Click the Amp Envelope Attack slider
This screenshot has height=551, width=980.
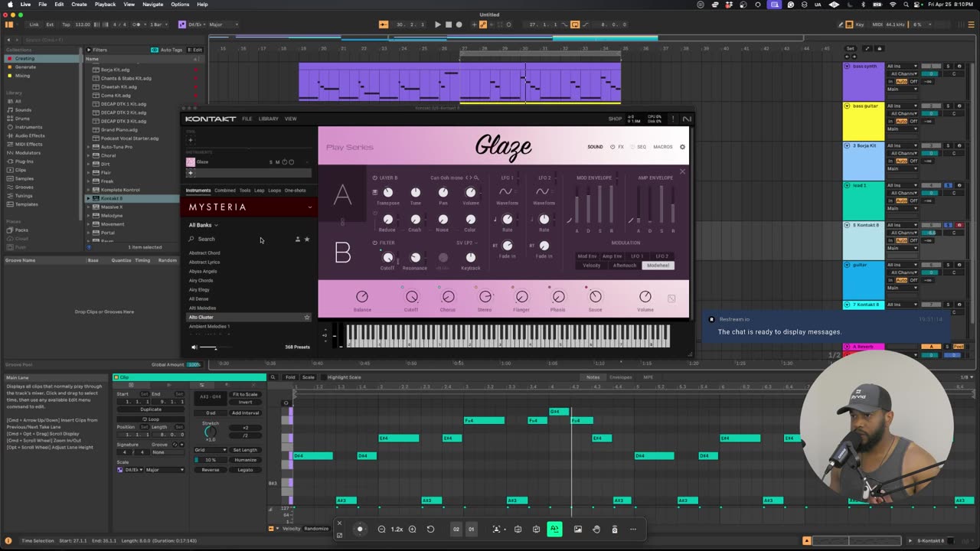click(x=640, y=205)
